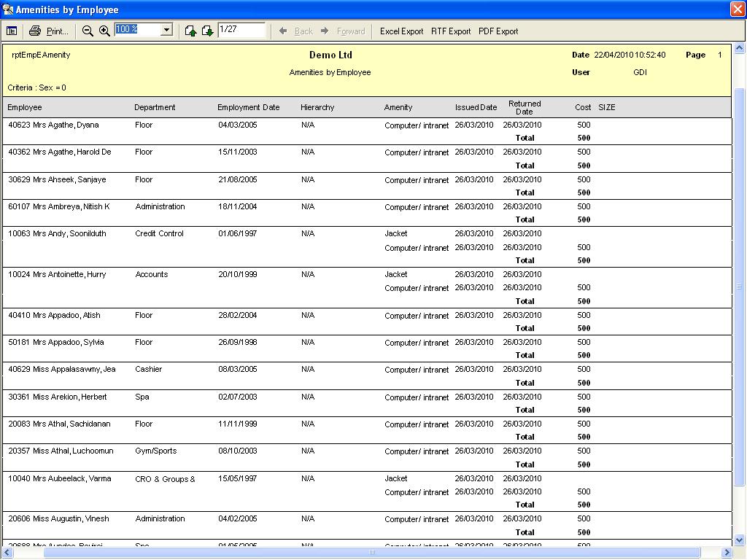Zoom in using the plus magnifier
The width and height of the screenshot is (747, 560).
(x=104, y=31)
